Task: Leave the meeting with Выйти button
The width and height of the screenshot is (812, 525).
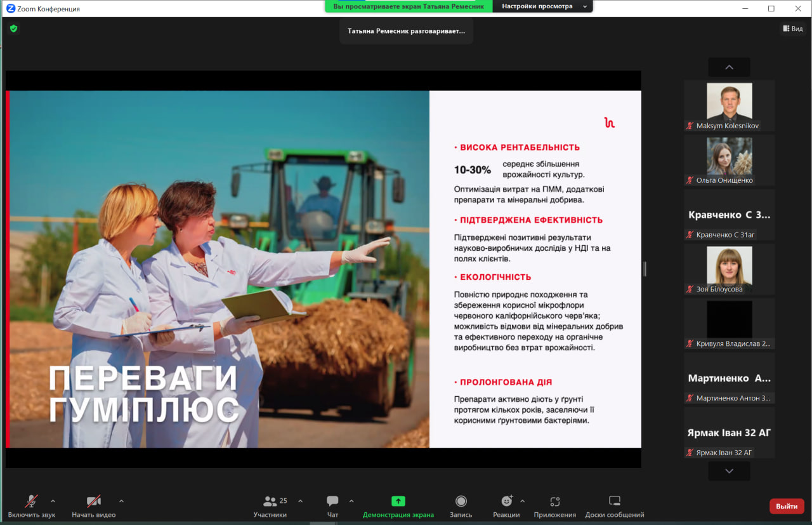Action: tap(787, 506)
